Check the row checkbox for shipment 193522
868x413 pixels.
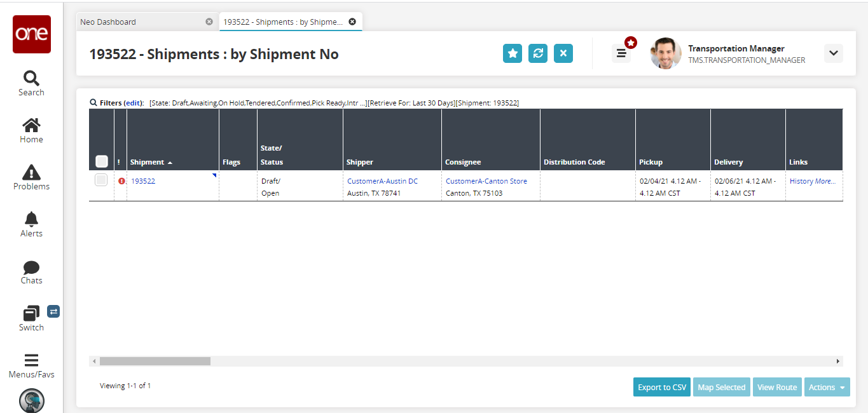[x=101, y=180]
